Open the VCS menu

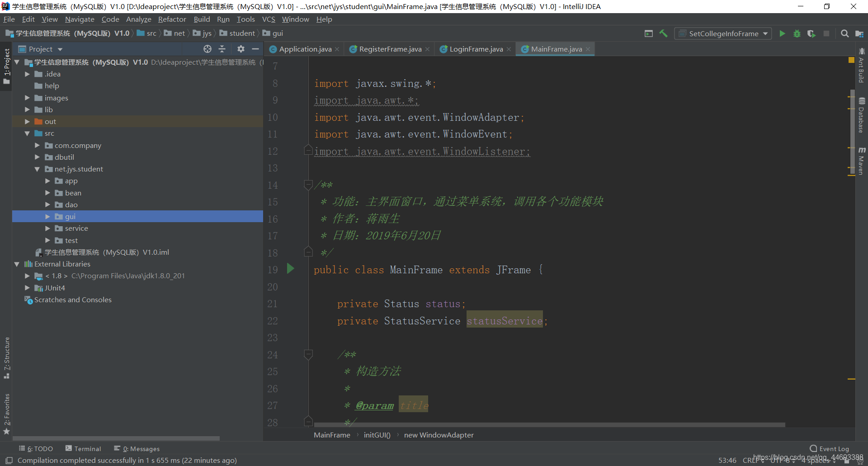tap(269, 19)
